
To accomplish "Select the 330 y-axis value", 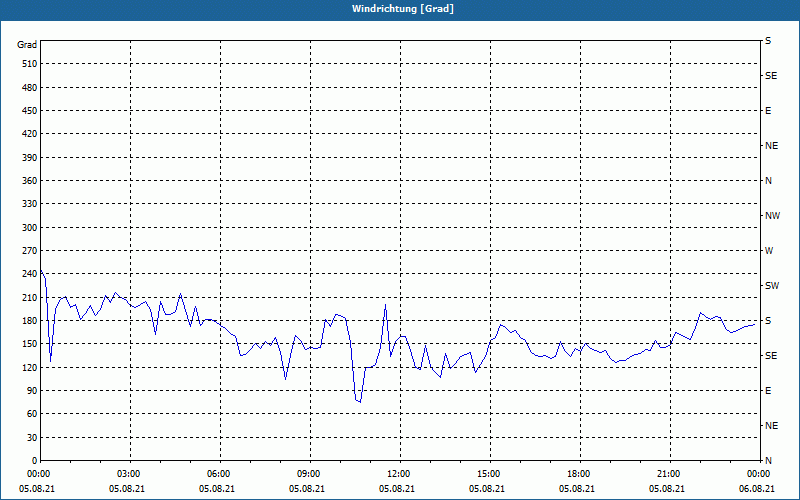I will [30, 204].
